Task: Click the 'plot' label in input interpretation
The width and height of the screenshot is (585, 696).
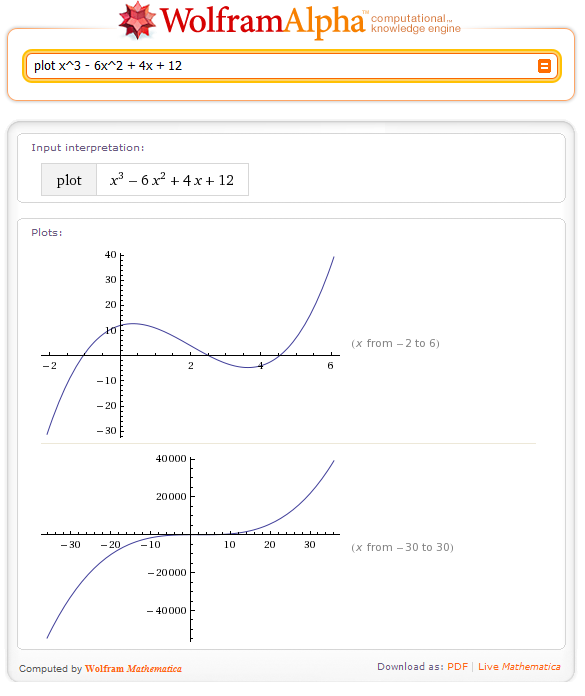Action: pyautogui.click(x=69, y=180)
